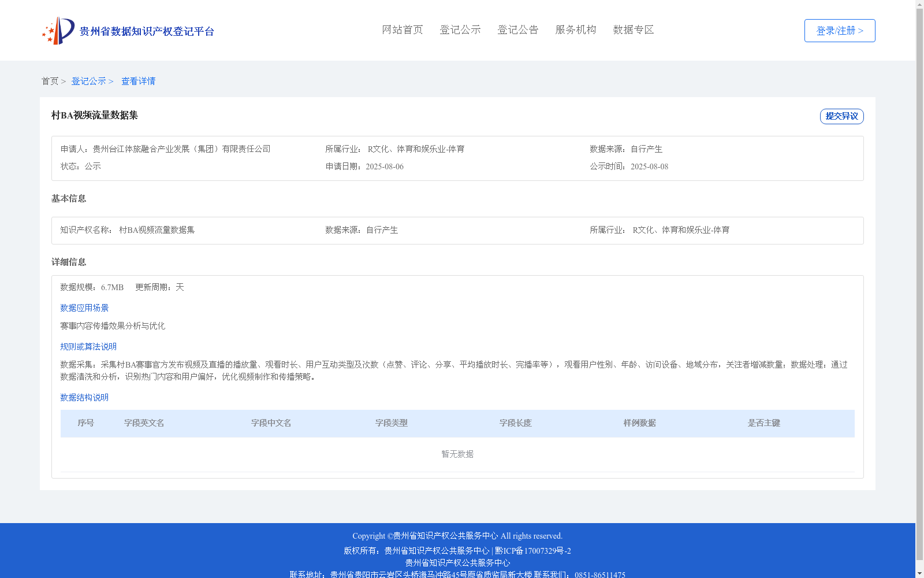Open the 登记公示 navigation menu
924x578 pixels.
[460, 29]
